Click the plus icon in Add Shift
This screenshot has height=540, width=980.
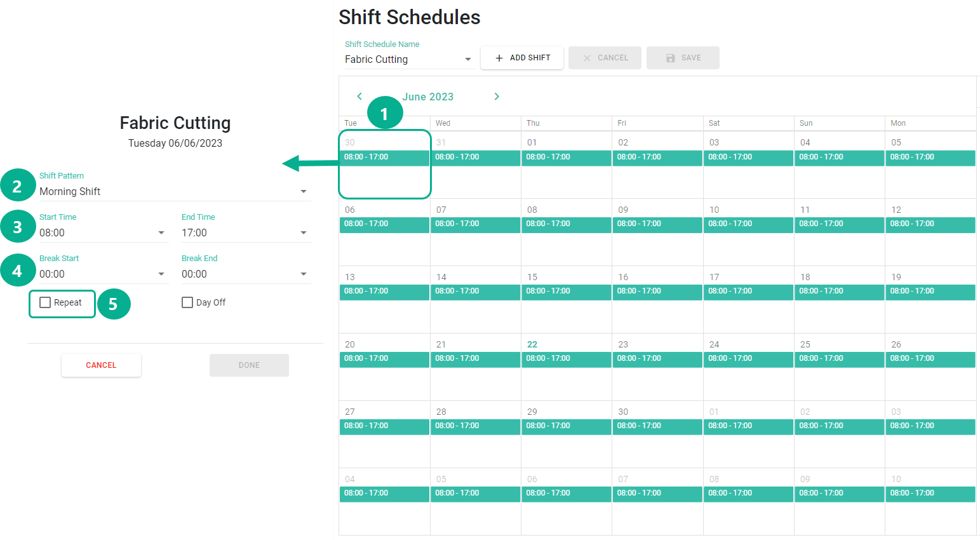point(499,58)
